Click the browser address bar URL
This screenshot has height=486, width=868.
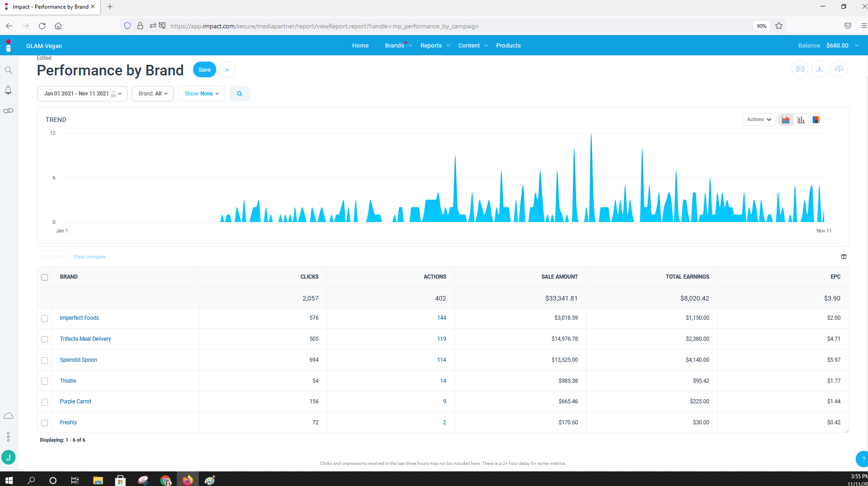point(324,26)
